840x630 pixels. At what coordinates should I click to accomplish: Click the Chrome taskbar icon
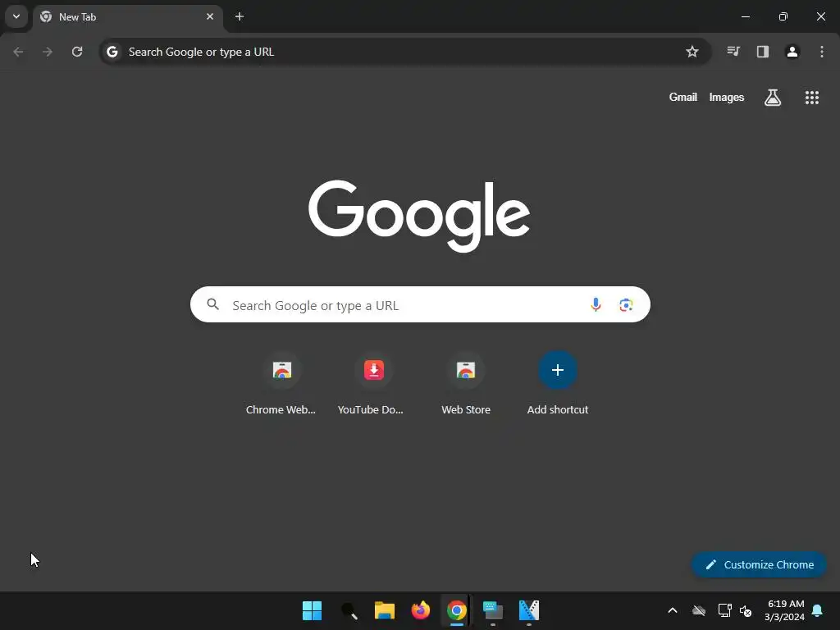[456, 610]
